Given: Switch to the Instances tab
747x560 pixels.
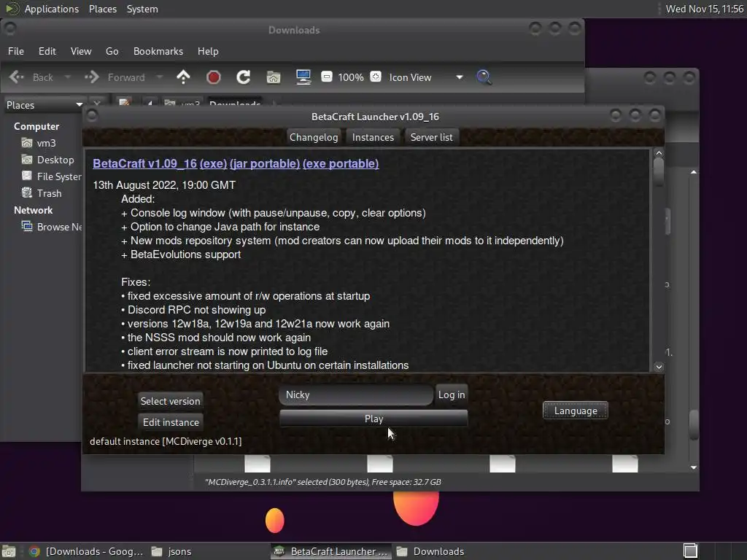Looking at the screenshot, I should [x=373, y=137].
